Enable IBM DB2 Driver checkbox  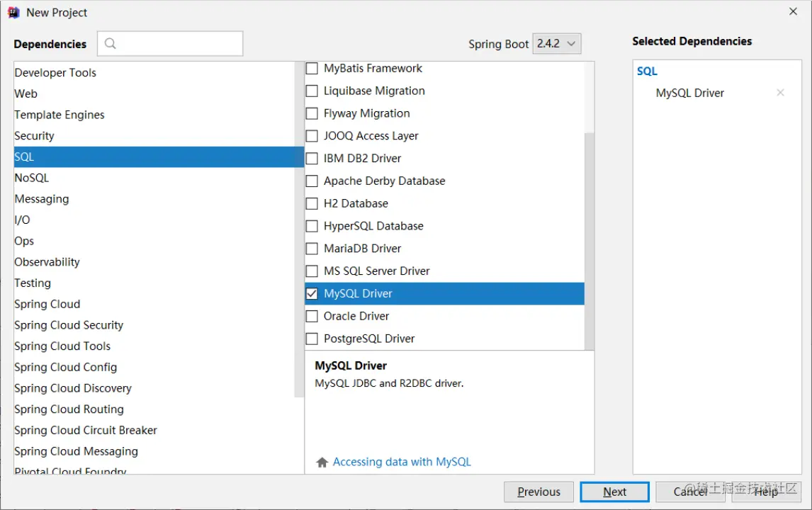312,159
